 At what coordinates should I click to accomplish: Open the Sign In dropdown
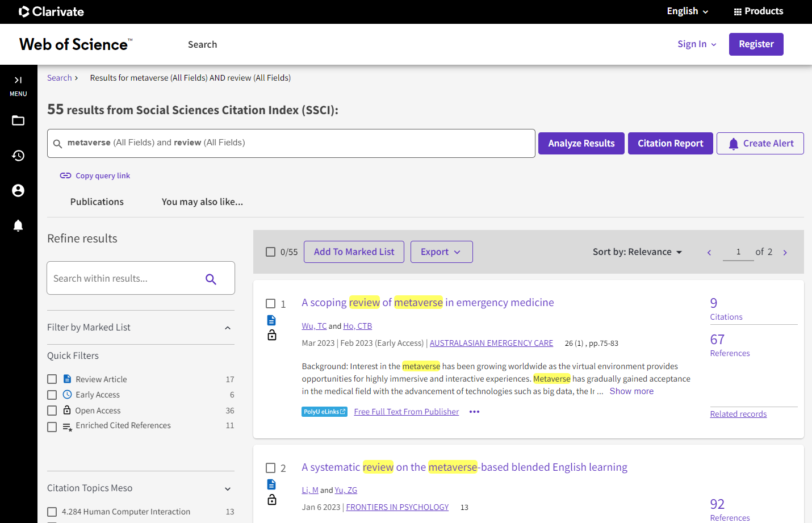tap(697, 44)
